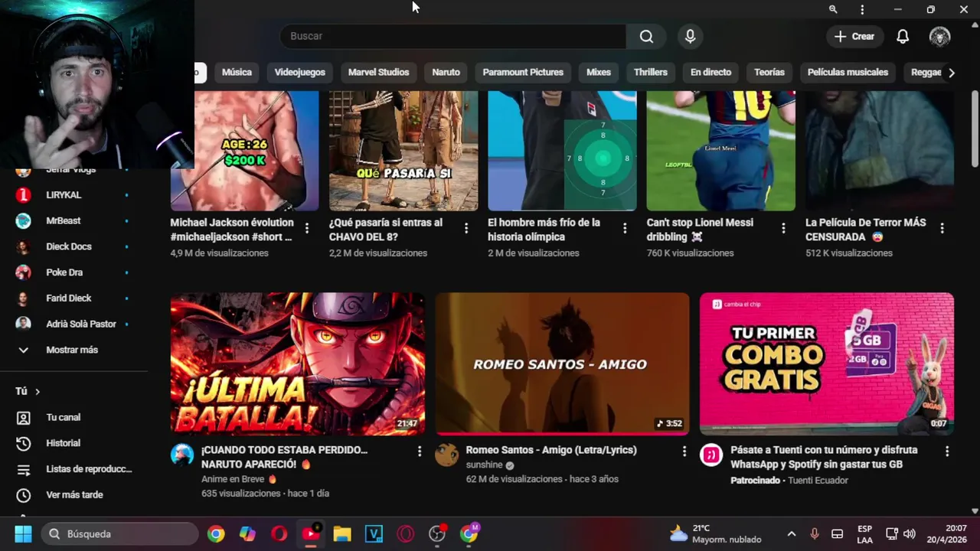Image resolution: width=980 pixels, height=551 pixels.
Task: Open the Tu Primer Combo Gratis ad thumbnail
Action: tap(827, 364)
